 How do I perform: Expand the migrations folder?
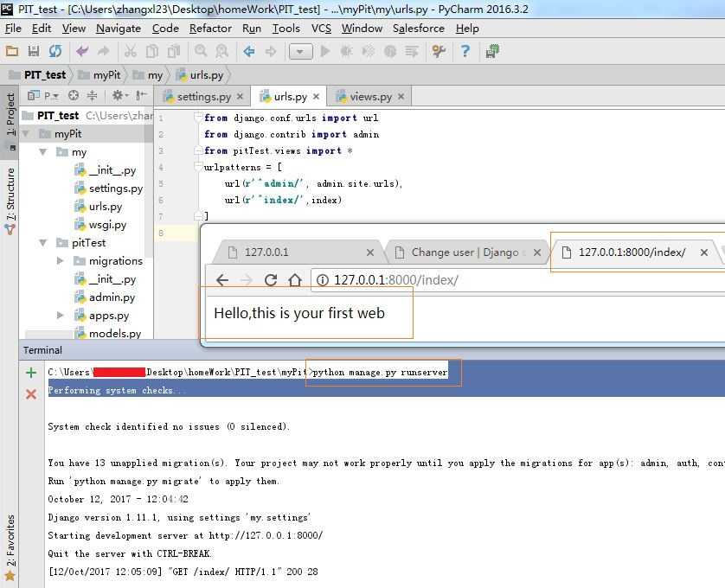coord(60,261)
